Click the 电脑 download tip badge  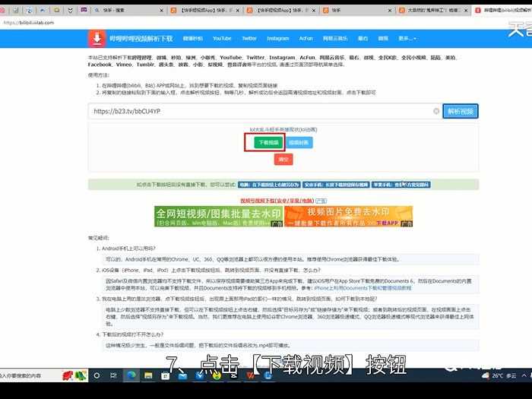269,185
